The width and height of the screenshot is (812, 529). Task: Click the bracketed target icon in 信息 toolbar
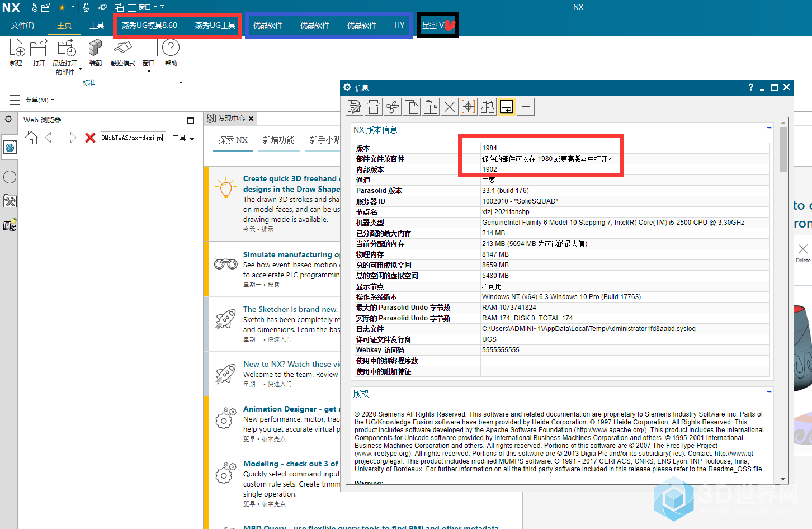click(469, 106)
